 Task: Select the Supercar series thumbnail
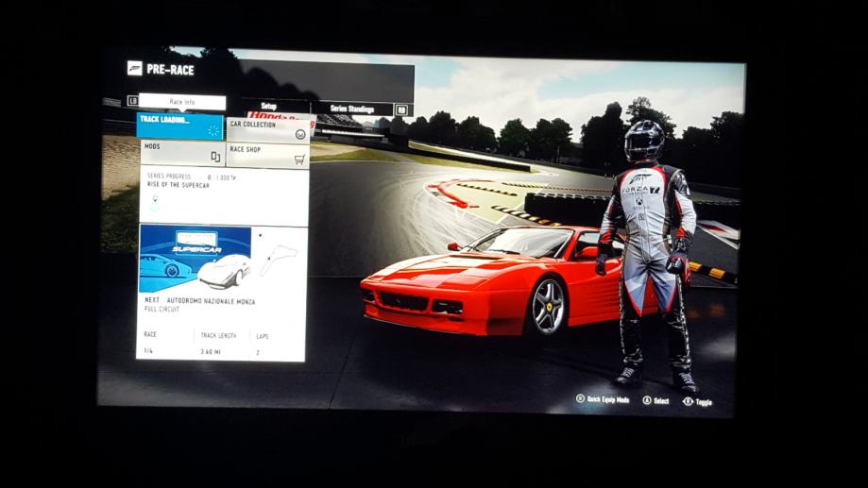point(196,258)
